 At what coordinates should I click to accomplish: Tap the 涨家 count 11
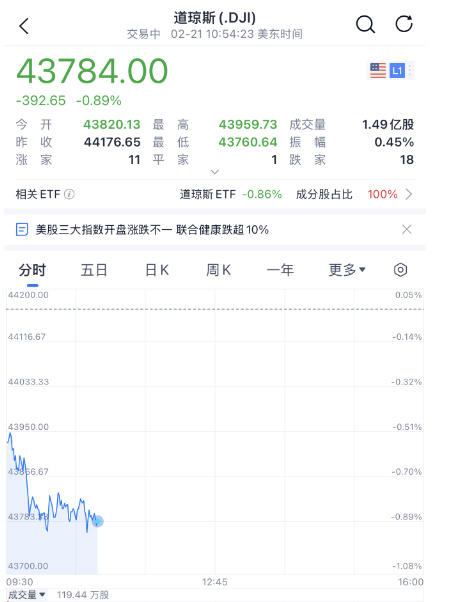[134, 160]
